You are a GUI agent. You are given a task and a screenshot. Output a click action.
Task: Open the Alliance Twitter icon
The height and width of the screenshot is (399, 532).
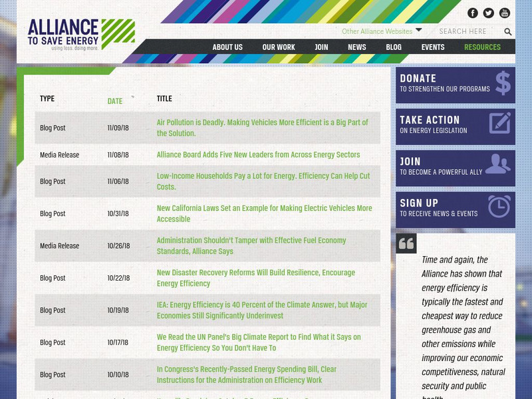tap(489, 13)
